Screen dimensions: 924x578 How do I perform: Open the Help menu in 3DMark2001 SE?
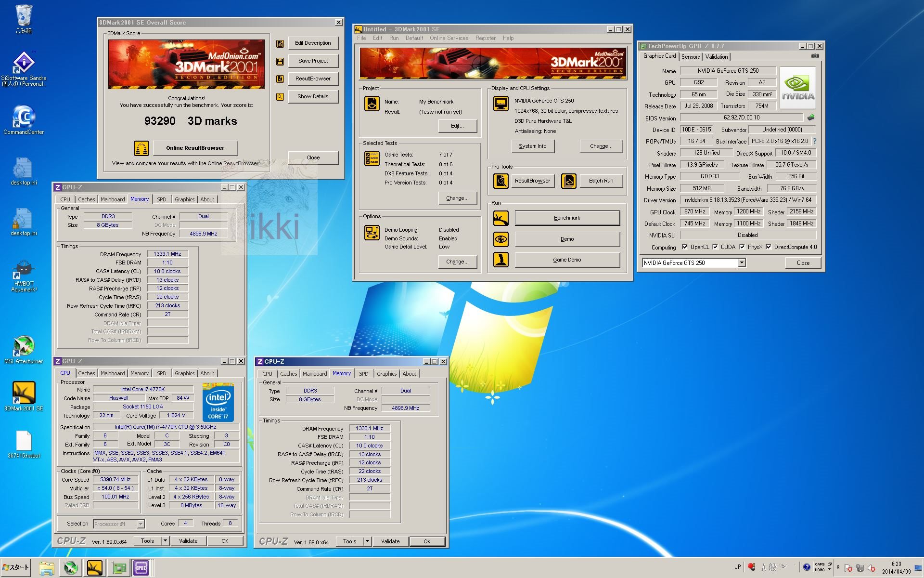click(508, 38)
